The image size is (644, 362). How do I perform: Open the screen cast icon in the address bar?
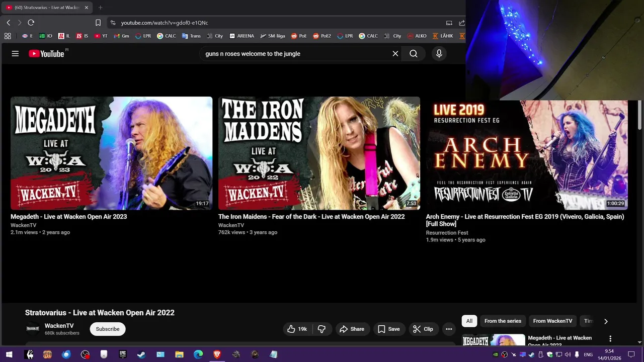tap(449, 23)
